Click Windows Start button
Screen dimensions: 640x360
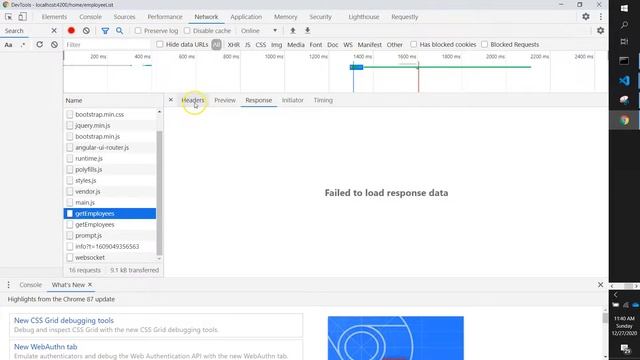(x=624, y=8)
